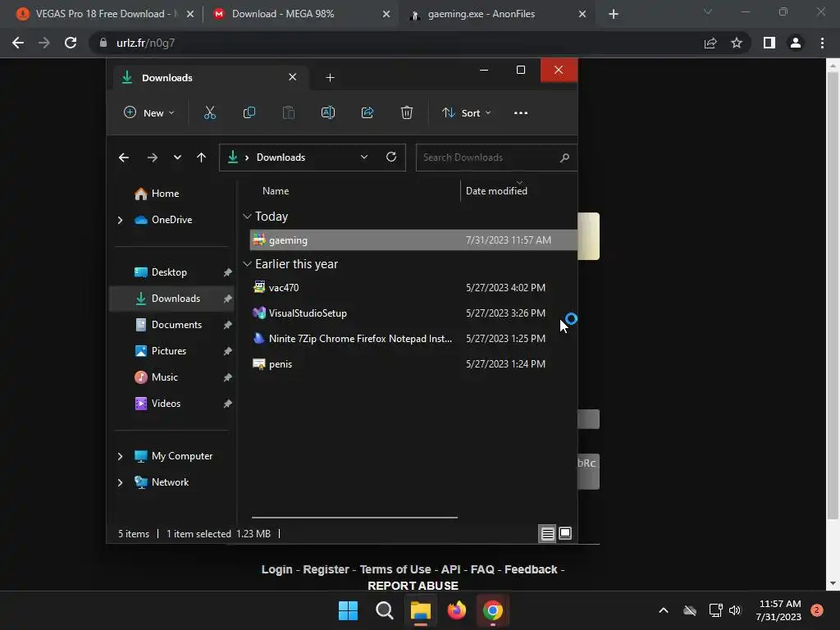Image resolution: width=840 pixels, height=630 pixels.
Task: Expand the address bar history dropdown
Action: point(364,157)
